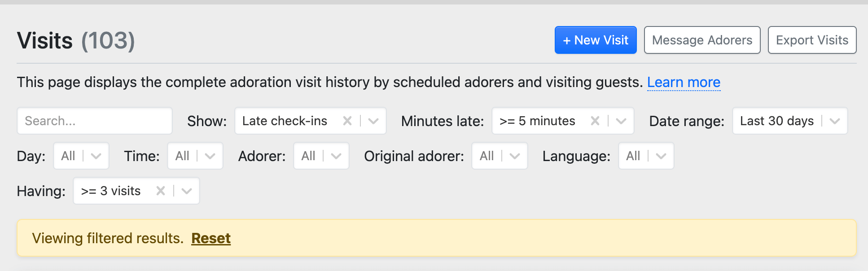Click inside the Search field
The width and height of the screenshot is (868, 271).
click(x=94, y=121)
